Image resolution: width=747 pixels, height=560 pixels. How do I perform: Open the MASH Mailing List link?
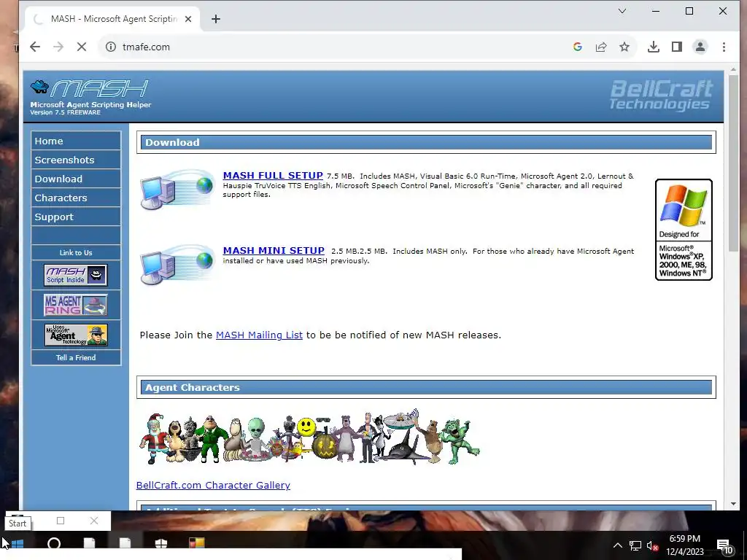tap(259, 335)
